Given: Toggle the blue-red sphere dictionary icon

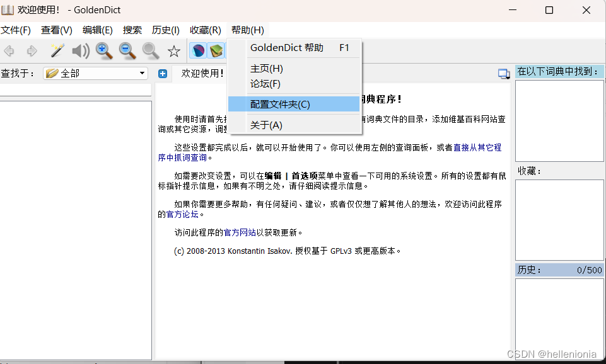Looking at the screenshot, I should click(198, 50).
